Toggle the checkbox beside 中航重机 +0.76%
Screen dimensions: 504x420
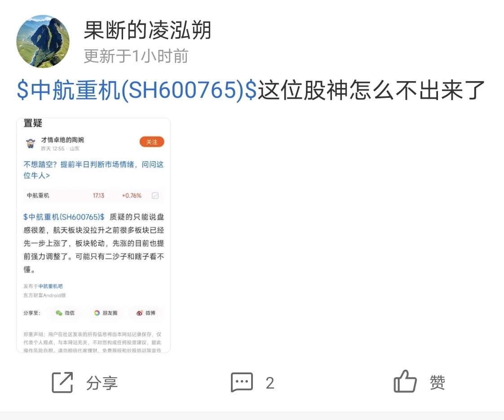pyautogui.click(x=155, y=196)
